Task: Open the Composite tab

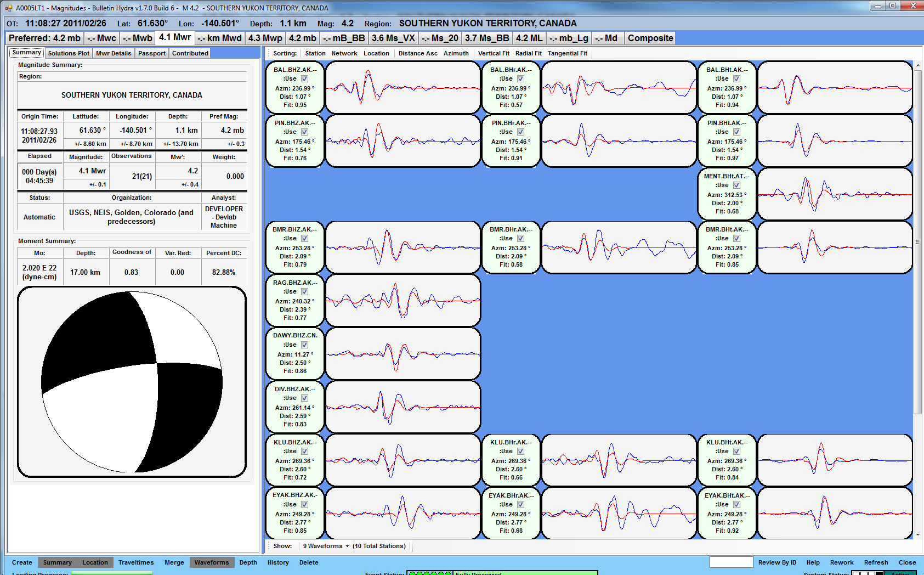Action: pyautogui.click(x=650, y=38)
